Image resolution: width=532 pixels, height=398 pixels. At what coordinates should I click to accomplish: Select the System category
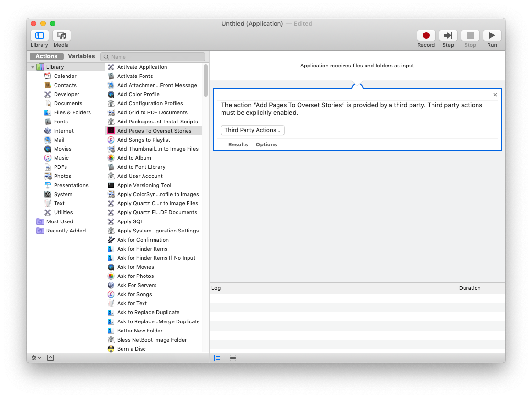pos(63,194)
